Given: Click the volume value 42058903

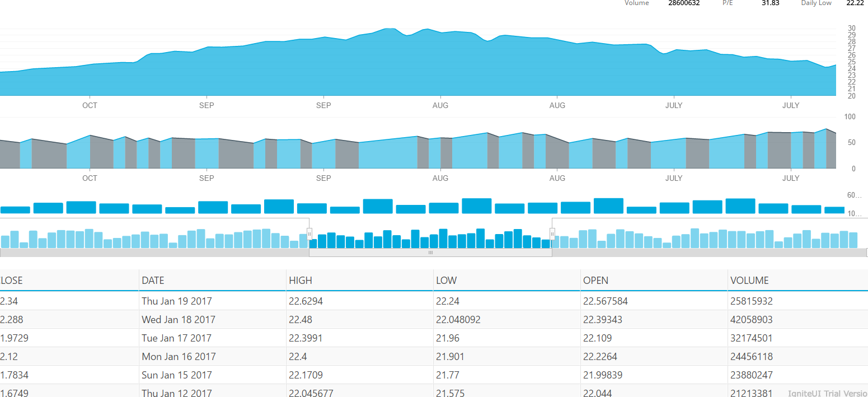Looking at the screenshot, I should [x=752, y=320].
